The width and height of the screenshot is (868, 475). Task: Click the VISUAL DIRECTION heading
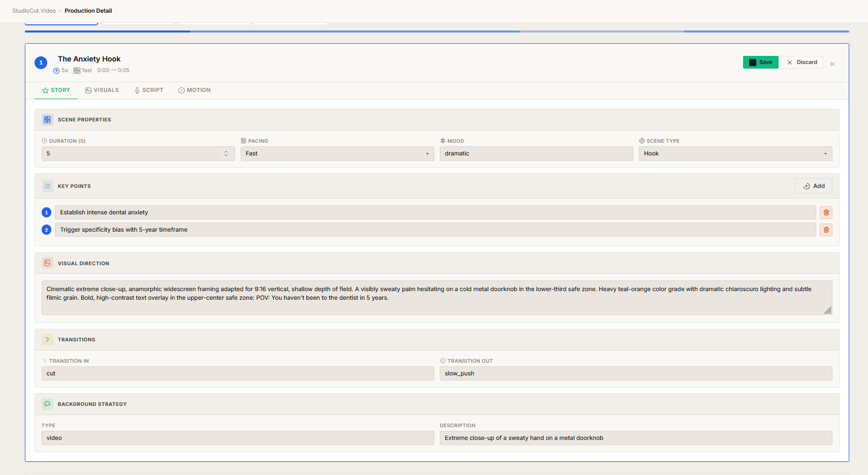click(x=83, y=264)
